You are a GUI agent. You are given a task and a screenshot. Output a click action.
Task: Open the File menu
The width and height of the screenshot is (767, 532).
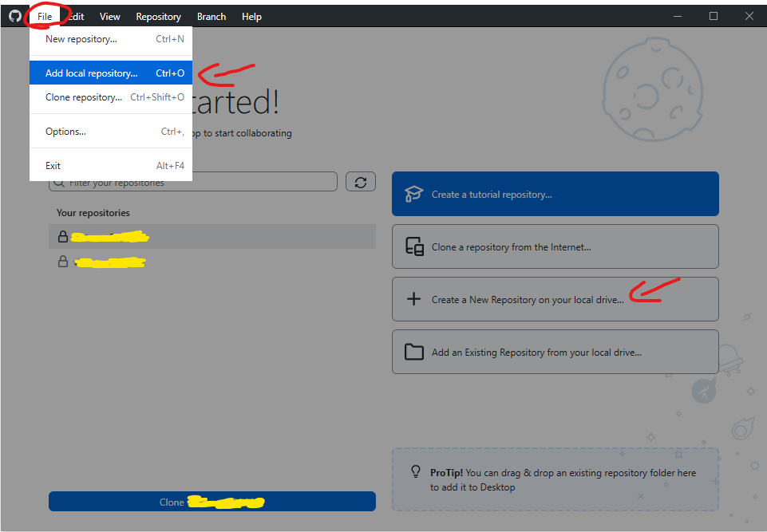pyautogui.click(x=45, y=17)
